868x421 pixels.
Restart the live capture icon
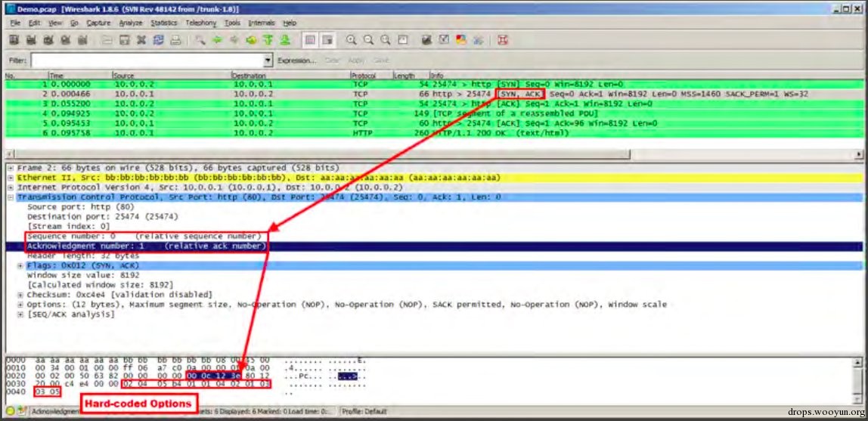point(82,40)
